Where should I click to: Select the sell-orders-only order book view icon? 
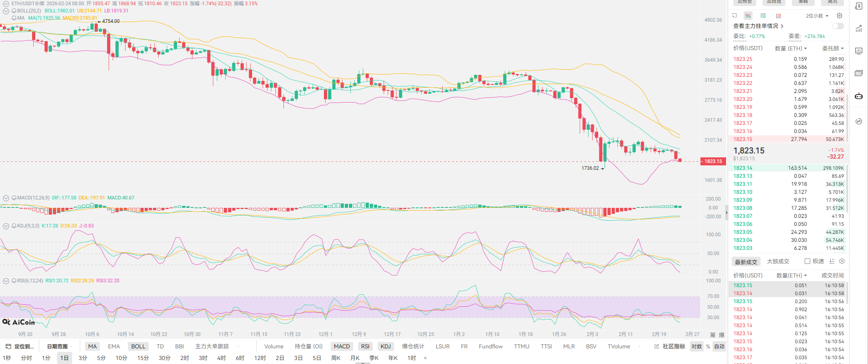[778, 16]
